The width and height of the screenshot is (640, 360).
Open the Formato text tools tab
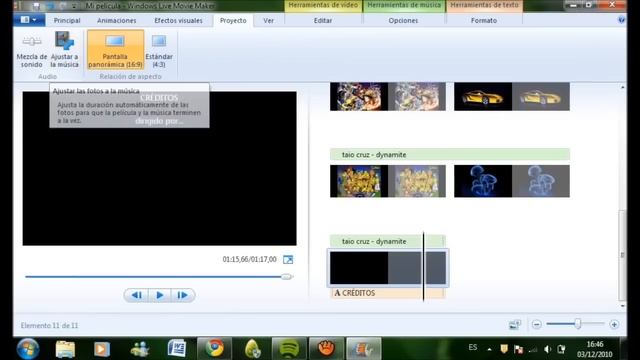point(484,20)
